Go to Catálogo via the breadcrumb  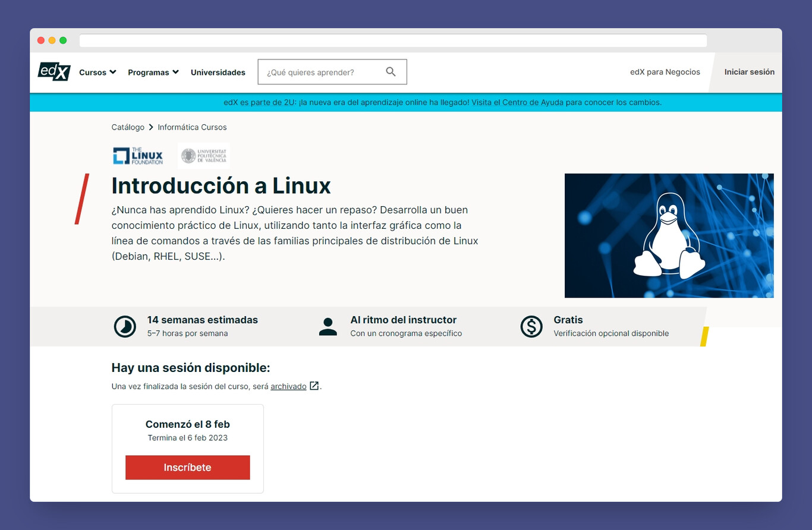pyautogui.click(x=128, y=127)
